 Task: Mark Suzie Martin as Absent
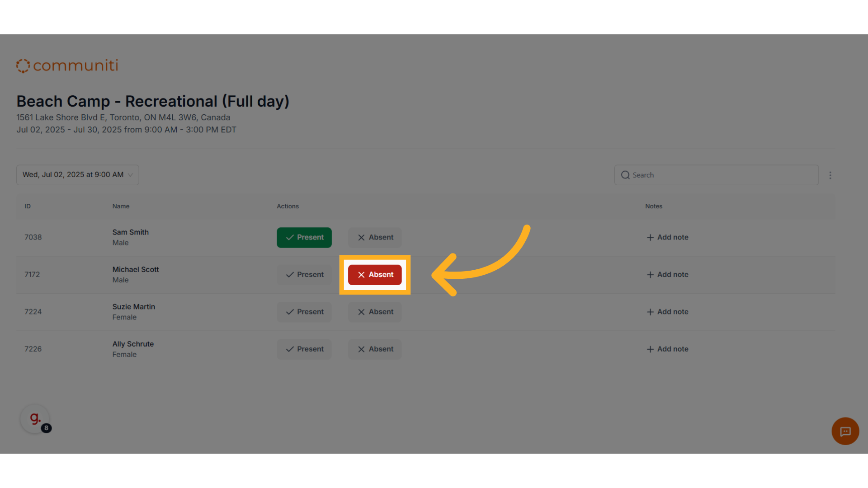click(375, 312)
